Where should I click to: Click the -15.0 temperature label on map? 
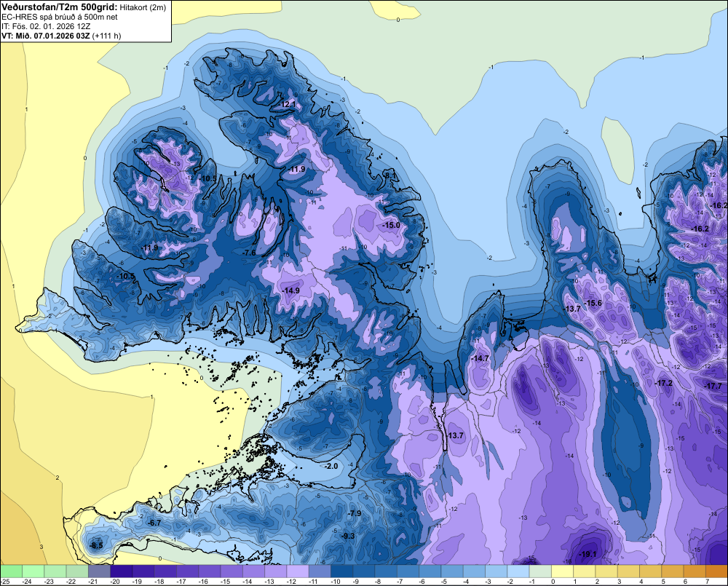(391, 225)
